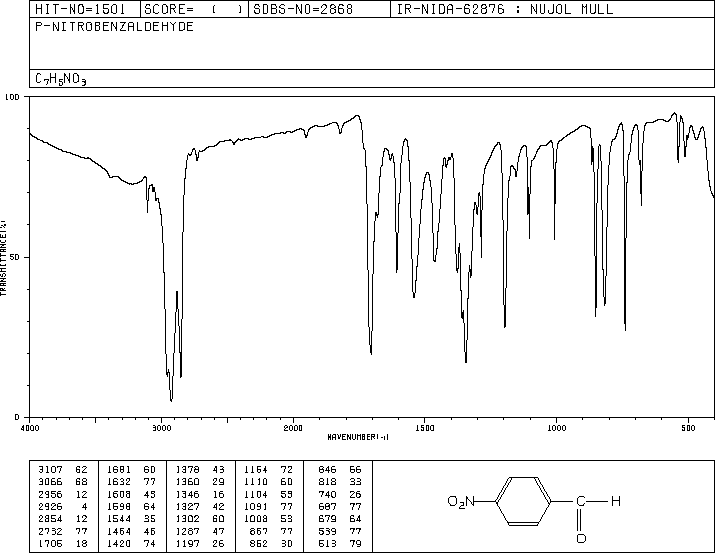Click the 3000 tick label on x-axis
This screenshot has height=553, width=715.
click(161, 428)
